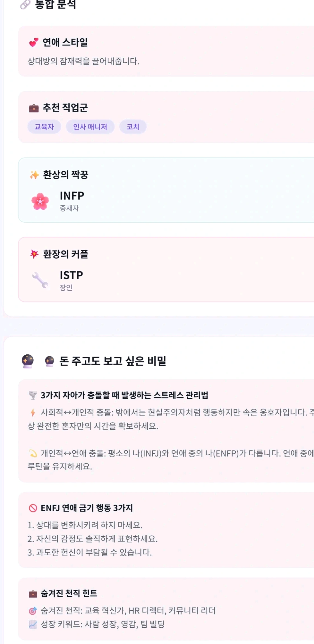Click the tornado icon by stress management heading

(x=33, y=395)
